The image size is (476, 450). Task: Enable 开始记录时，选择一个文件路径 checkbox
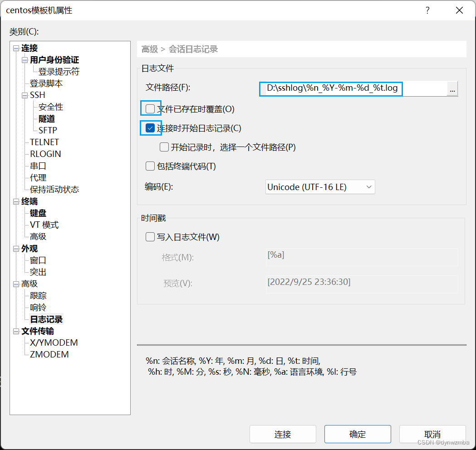coord(164,147)
